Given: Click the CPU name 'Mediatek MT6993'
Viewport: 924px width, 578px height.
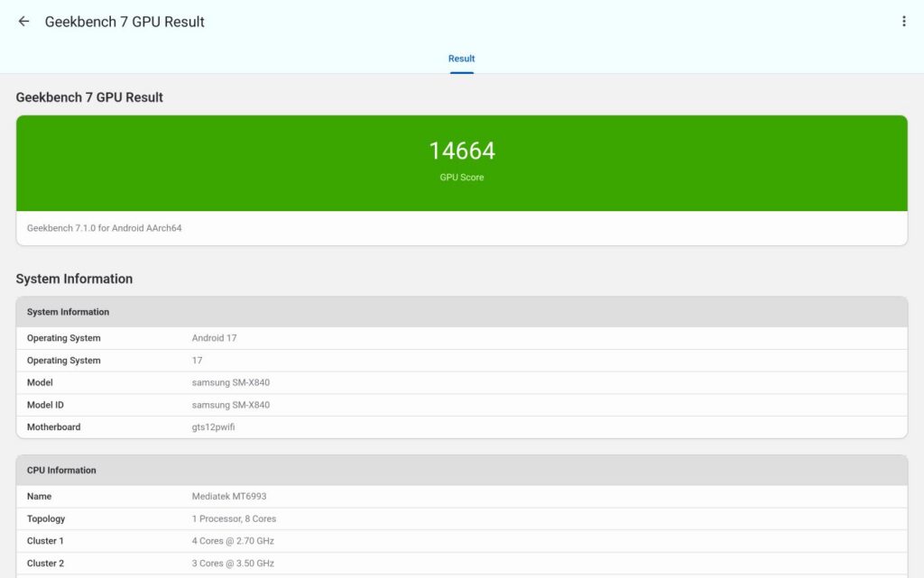Looking at the screenshot, I should 228,496.
